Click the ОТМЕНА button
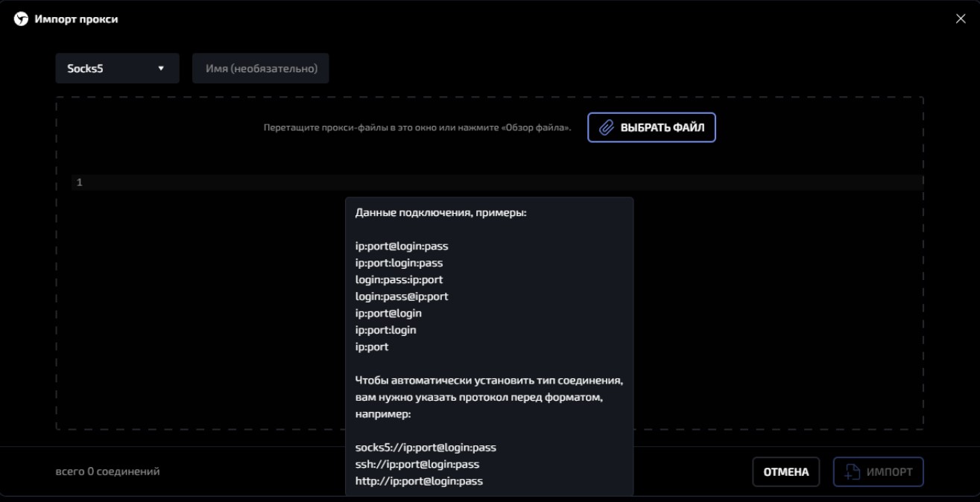Viewport: 980px width, 502px height. pyautogui.click(x=785, y=471)
